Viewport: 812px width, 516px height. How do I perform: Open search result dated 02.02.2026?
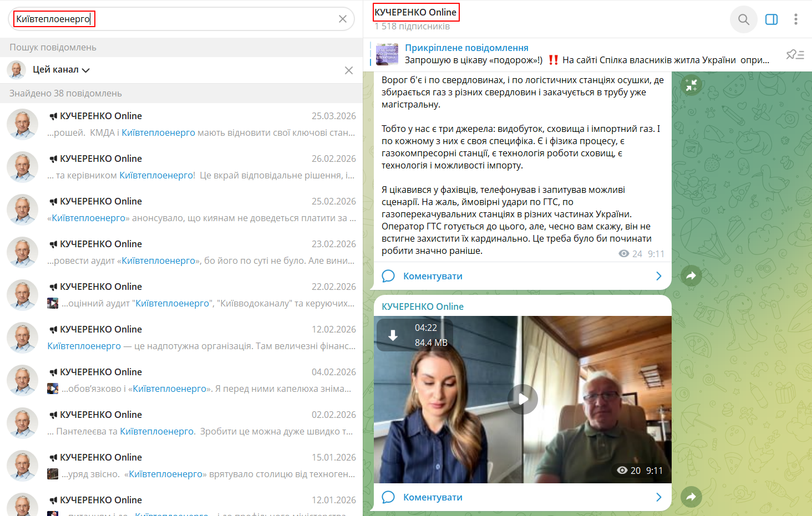coord(181,423)
